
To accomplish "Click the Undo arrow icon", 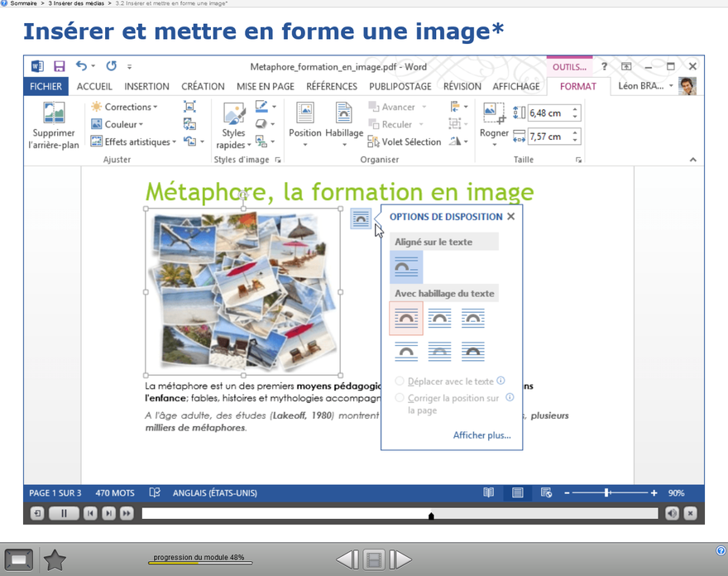I will point(81,66).
